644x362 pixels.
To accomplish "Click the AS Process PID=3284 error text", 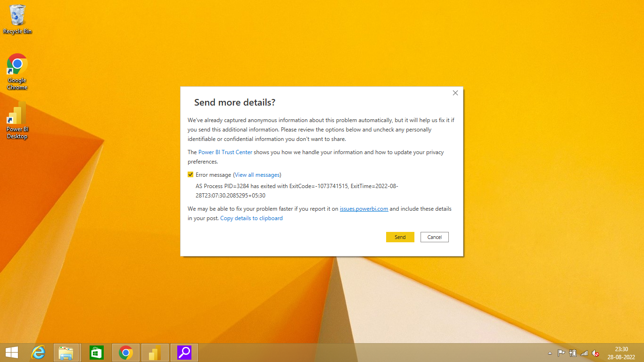I will pyautogui.click(x=297, y=191).
